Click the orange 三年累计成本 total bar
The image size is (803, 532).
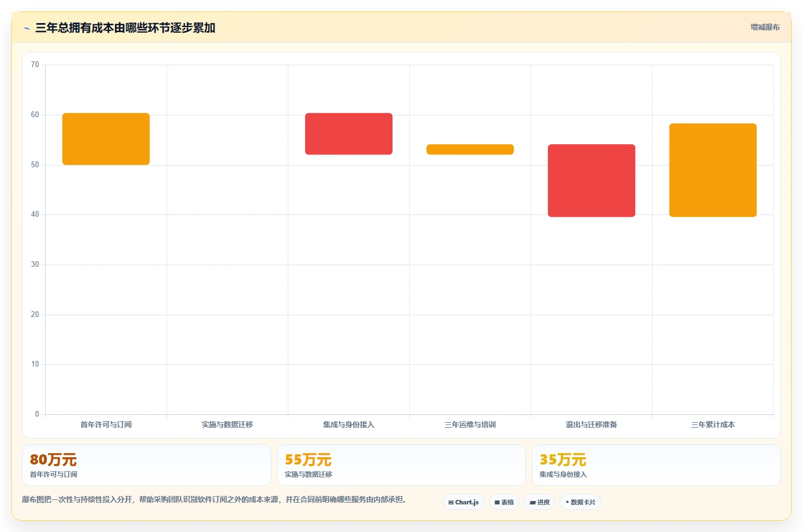point(713,170)
